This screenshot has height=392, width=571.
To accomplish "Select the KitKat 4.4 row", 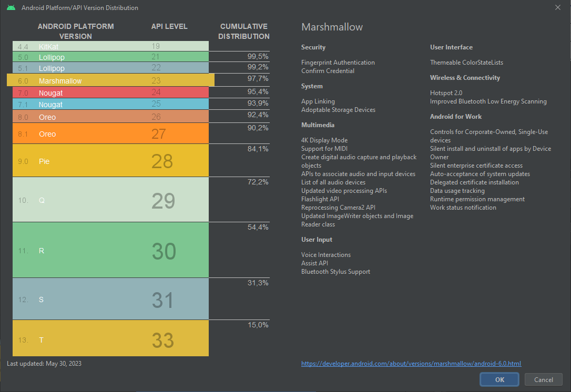I will [x=110, y=46].
